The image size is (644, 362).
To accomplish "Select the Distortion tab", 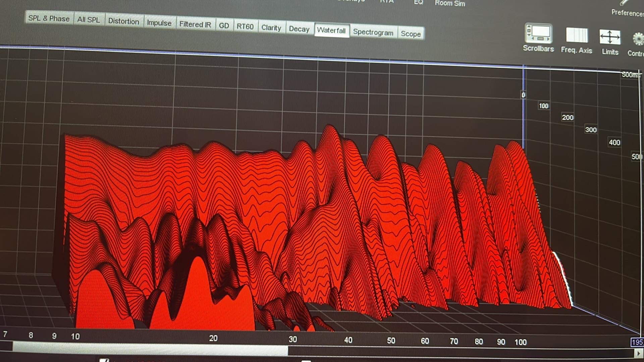I will 123,21.
